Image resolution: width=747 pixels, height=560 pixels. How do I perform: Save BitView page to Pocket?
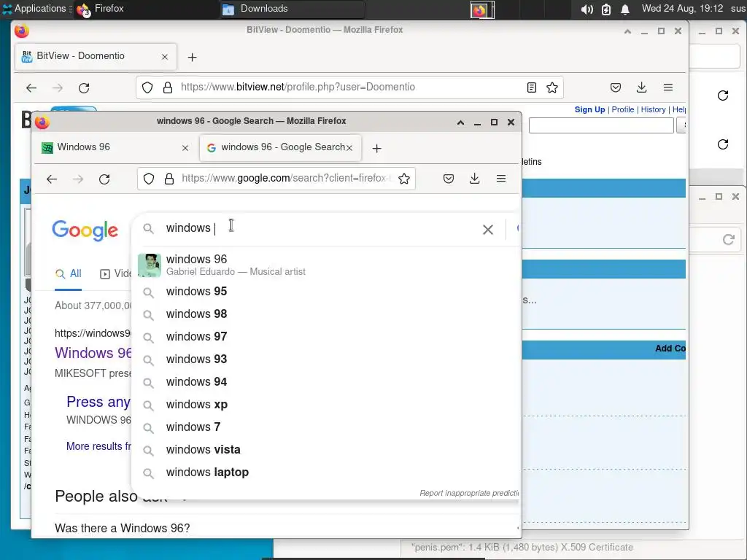coord(616,87)
